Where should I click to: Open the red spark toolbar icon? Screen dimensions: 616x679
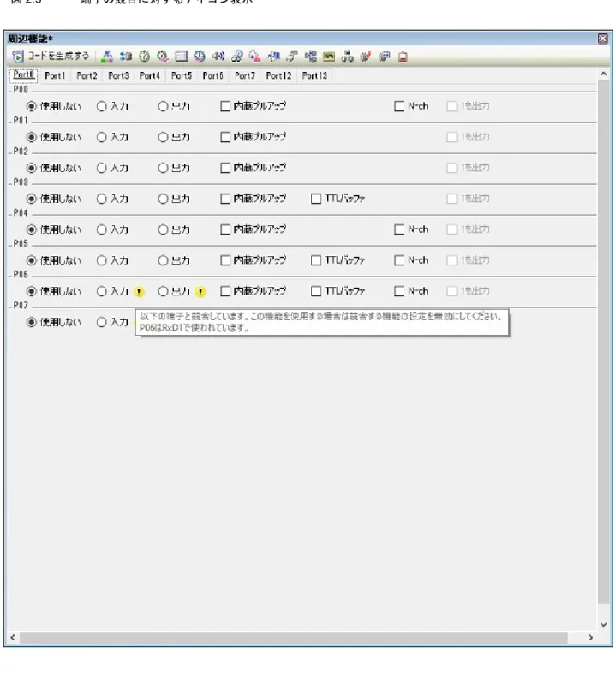[x=366, y=57]
